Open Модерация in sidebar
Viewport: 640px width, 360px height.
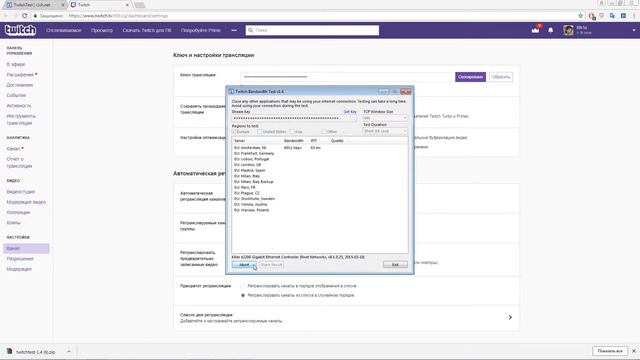click(19, 269)
